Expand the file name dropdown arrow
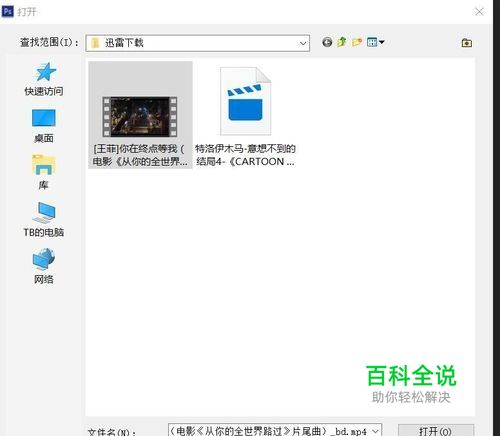Image resolution: width=500 pixels, height=436 pixels. click(x=375, y=431)
